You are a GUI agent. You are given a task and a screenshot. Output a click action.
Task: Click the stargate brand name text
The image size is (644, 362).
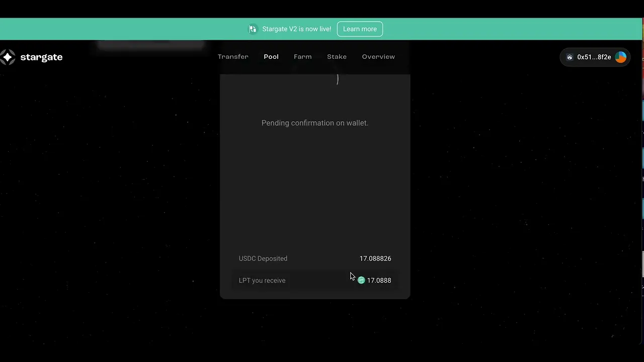pos(41,57)
